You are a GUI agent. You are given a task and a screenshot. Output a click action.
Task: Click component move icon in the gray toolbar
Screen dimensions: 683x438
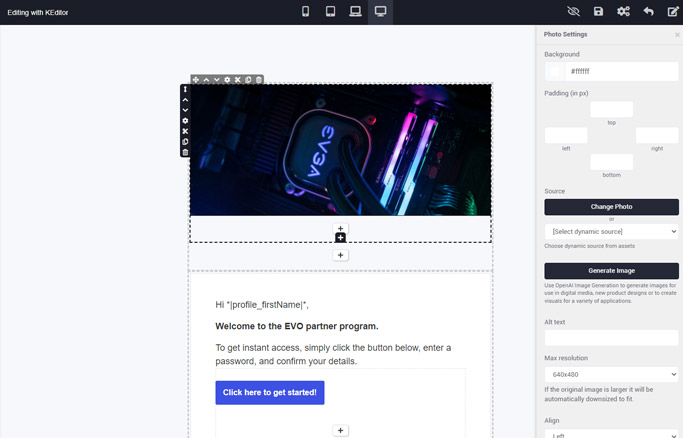tap(196, 80)
